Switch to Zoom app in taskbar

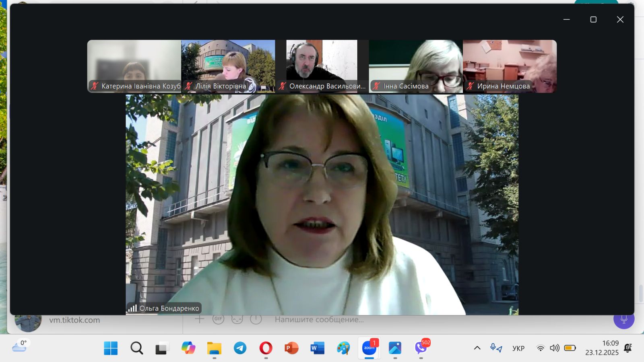point(369,348)
